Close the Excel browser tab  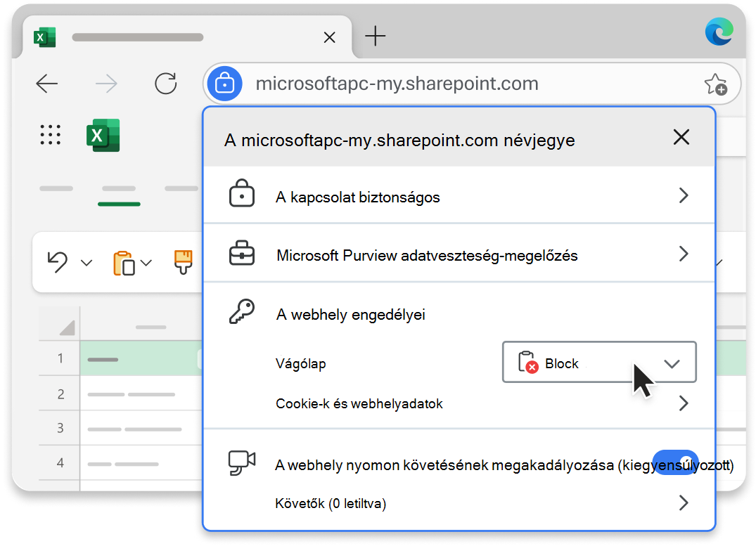[x=329, y=37]
